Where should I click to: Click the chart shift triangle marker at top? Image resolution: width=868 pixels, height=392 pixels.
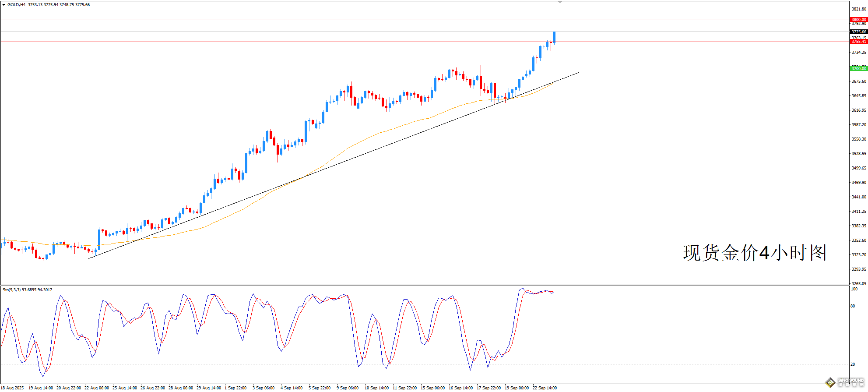tap(560, 2)
